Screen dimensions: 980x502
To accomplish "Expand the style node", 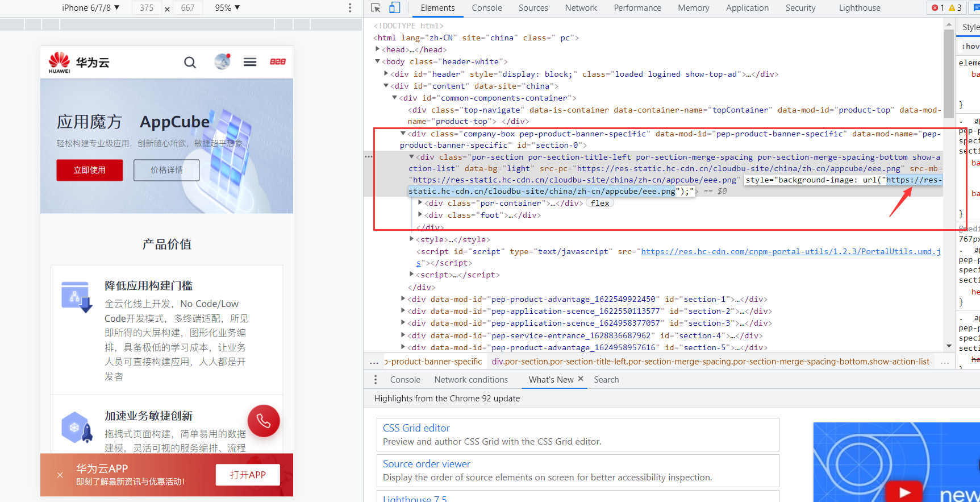I will coord(412,239).
